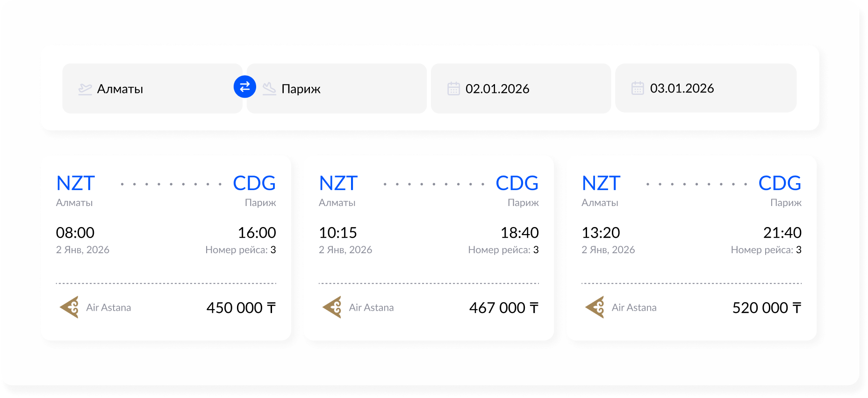Click Air Astana logo on 467 000 flight
Screen dimensions: 868x398
[332, 307]
